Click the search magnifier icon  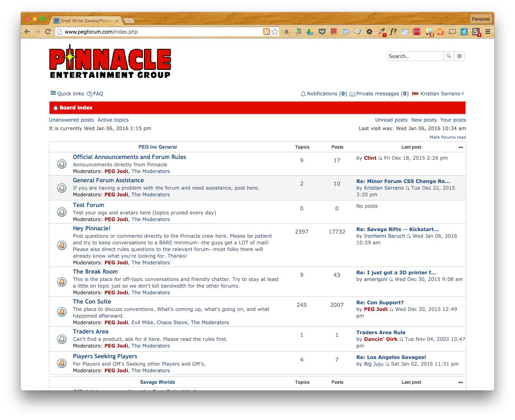(x=449, y=56)
